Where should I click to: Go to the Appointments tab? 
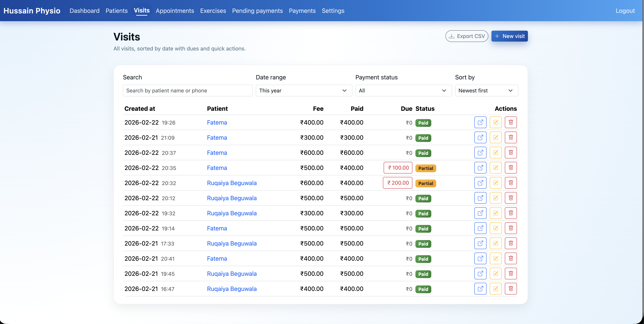[175, 11]
